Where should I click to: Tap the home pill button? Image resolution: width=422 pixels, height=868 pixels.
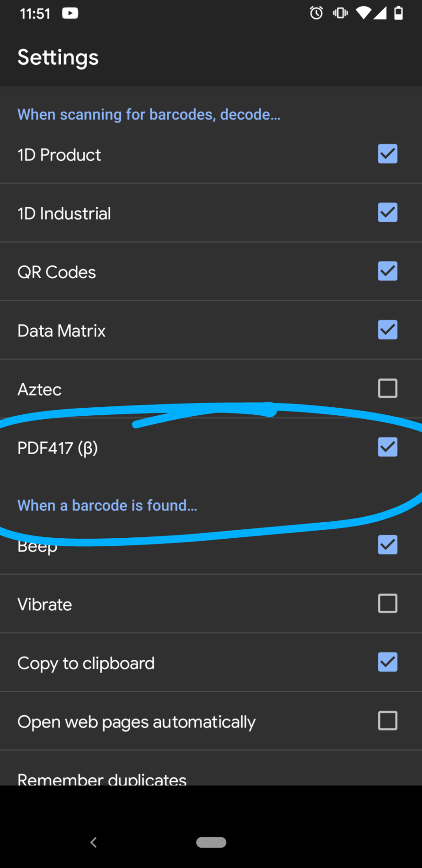tap(211, 842)
